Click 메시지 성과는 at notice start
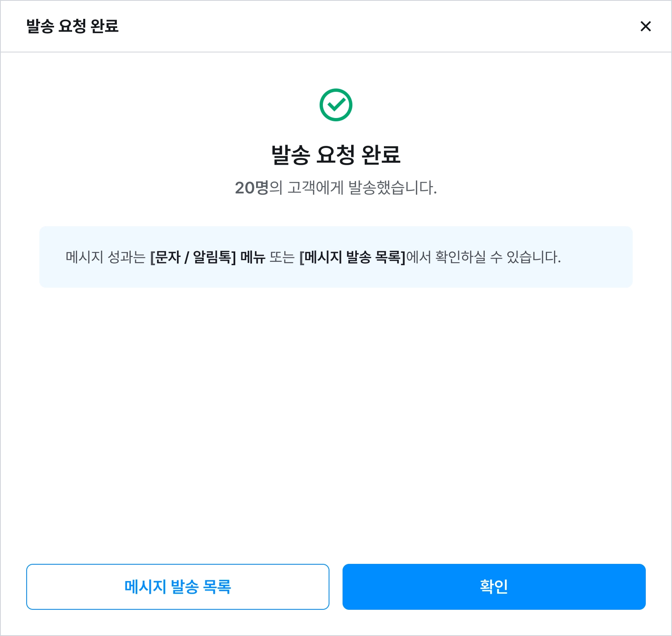The width and height of the screenshot is (672, 636). tap(105, 257)
